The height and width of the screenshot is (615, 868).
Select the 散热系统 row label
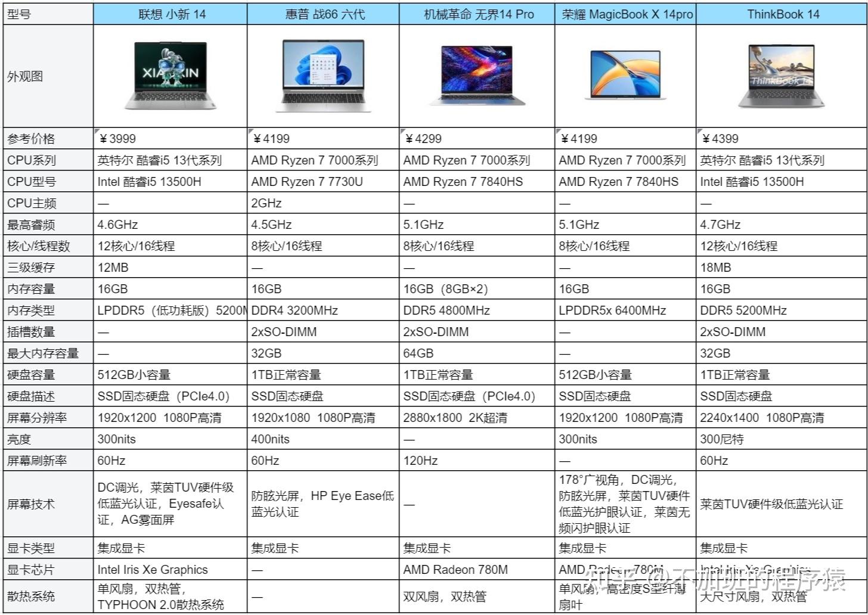click(x=48, y=597)
